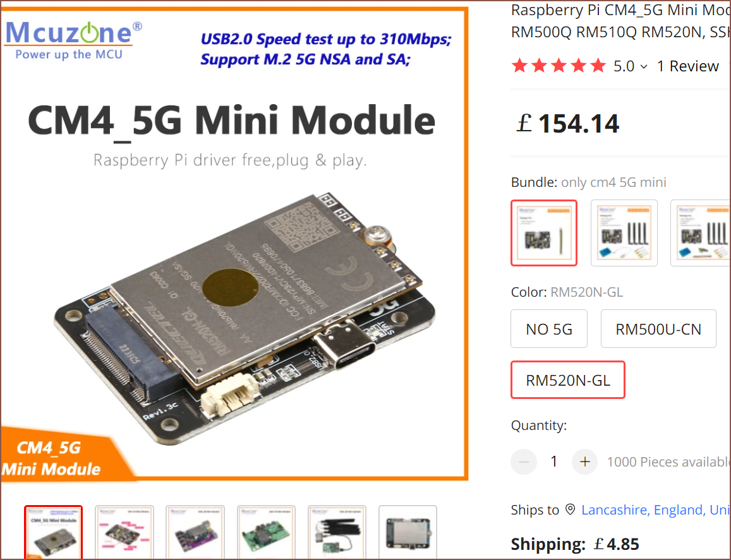731x560 pixels.
Task: Choose the first bundle thumbnail with one antenna
Action: 544,233
